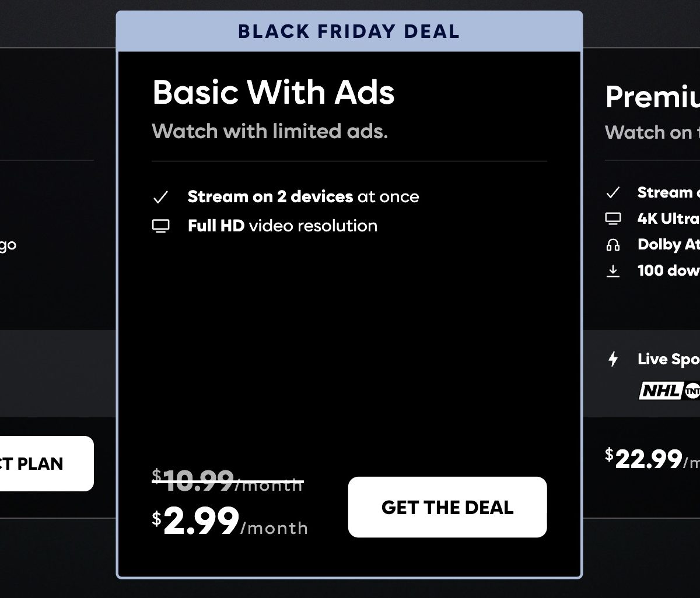Click the Stream on 2 devices feature text

pyautogui.click(x=303, y=197)
